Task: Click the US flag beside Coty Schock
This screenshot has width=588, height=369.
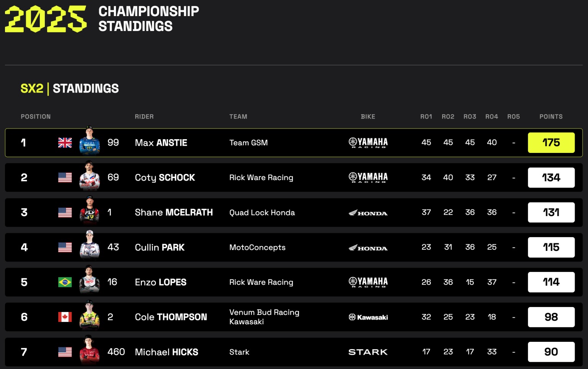Action: [x=65, y=177]
